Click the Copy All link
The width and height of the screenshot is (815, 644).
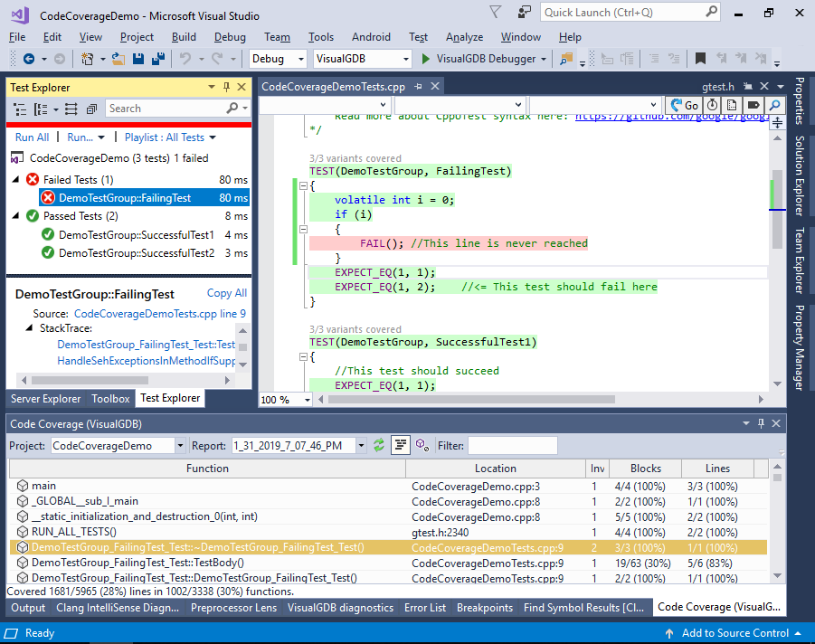pos(227,293)
